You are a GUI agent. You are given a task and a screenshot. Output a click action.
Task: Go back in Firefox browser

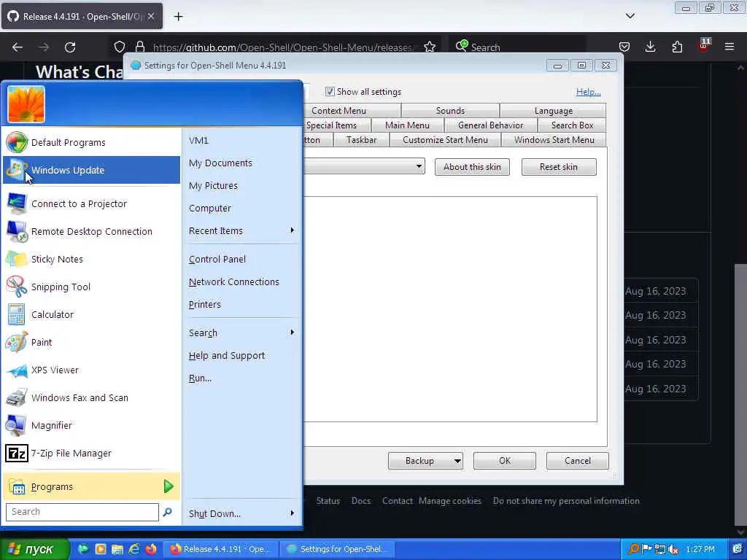click(x=18, y=47)
